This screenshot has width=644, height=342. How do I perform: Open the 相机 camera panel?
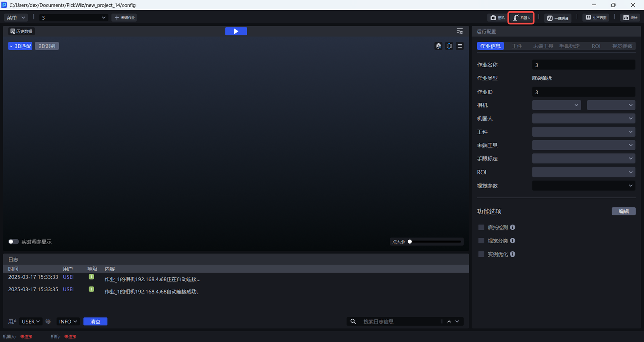[x=497, y=18]
